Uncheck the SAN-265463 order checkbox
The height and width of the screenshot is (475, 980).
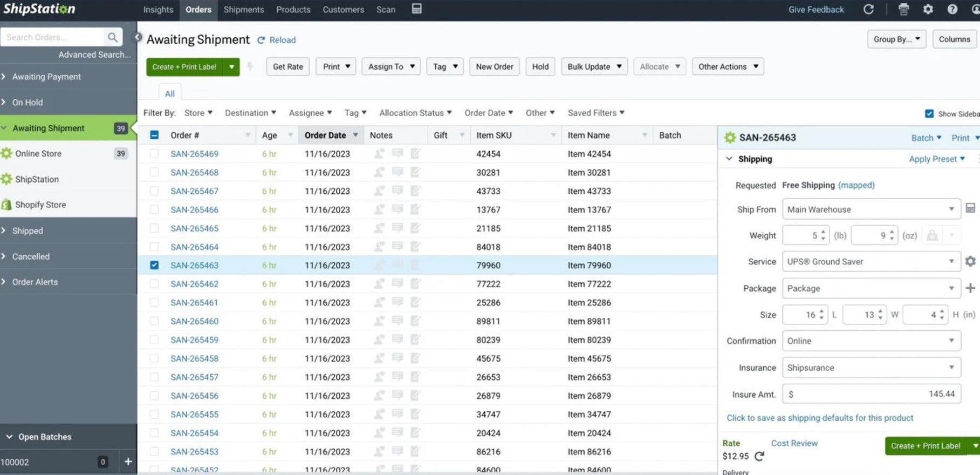coord(154,265)
